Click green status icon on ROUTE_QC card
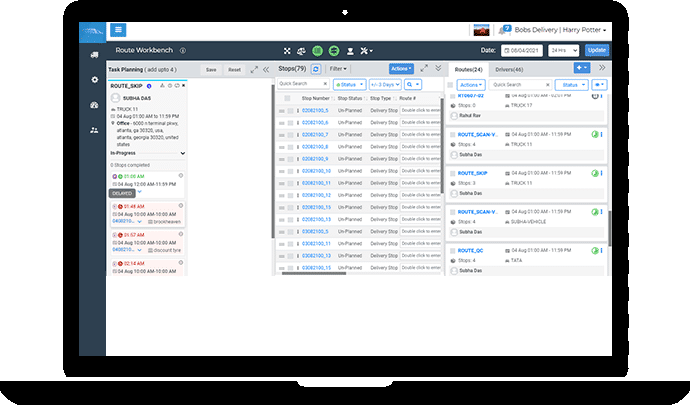This screenshot has height=406, width=690. pyautogui.click(x=595, y=251)
